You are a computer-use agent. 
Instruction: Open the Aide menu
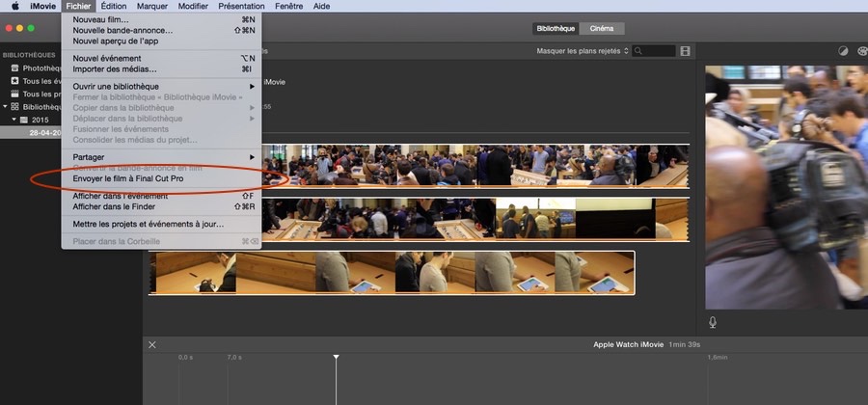click(321, 6)
